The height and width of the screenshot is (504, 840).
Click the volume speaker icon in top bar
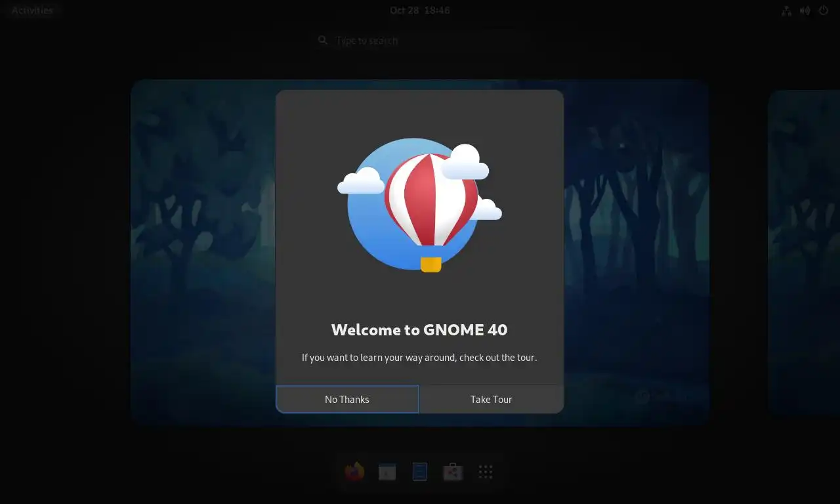click(805, 10)
